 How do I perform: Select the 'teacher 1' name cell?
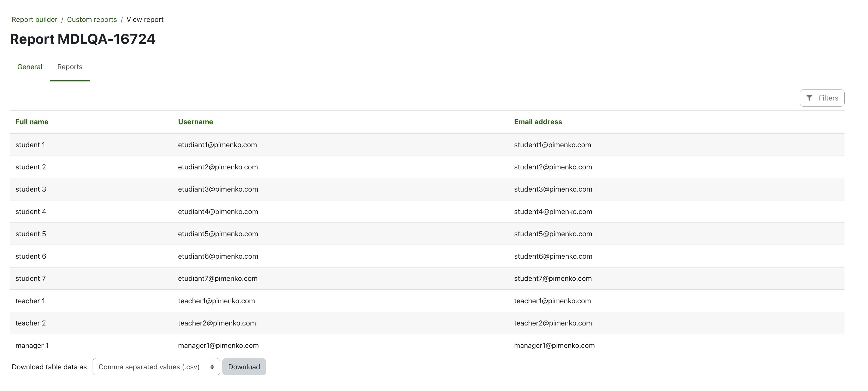[x=30, y=301]
